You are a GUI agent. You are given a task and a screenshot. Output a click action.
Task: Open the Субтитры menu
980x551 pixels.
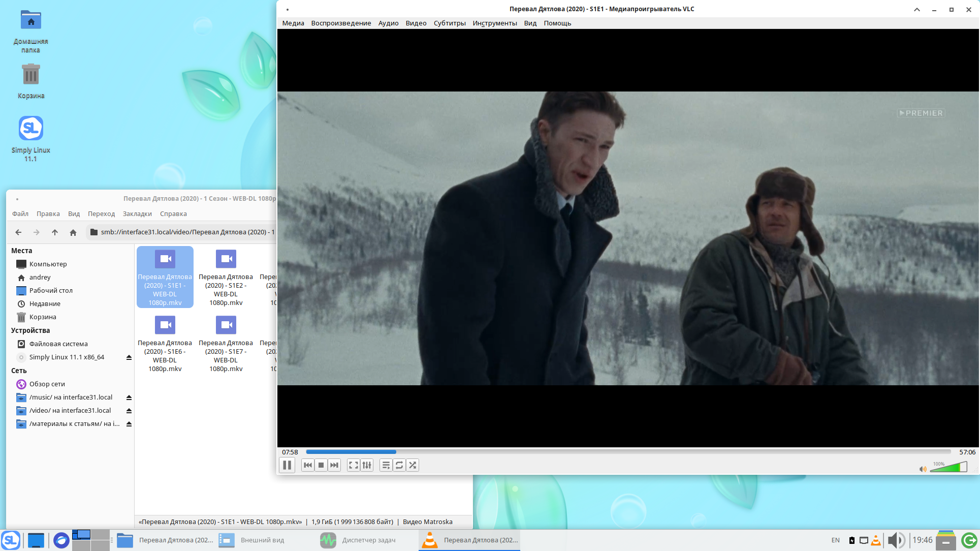pos(450,23)
